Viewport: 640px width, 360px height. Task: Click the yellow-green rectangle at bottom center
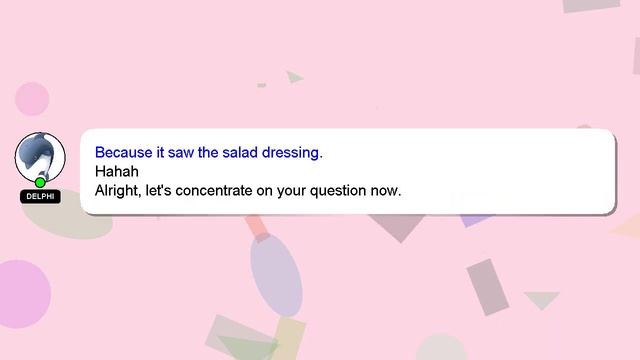coord(289,339)
